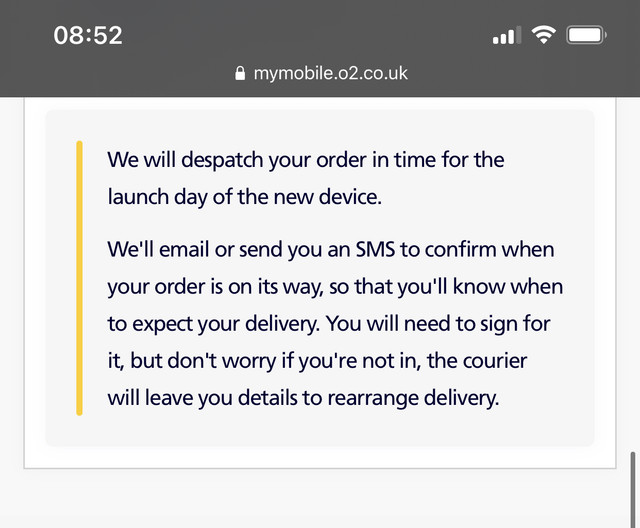This screenshot has width=640, height=528.
Task: Tap the battery indicator icon
Action: (x=586, y=35)
